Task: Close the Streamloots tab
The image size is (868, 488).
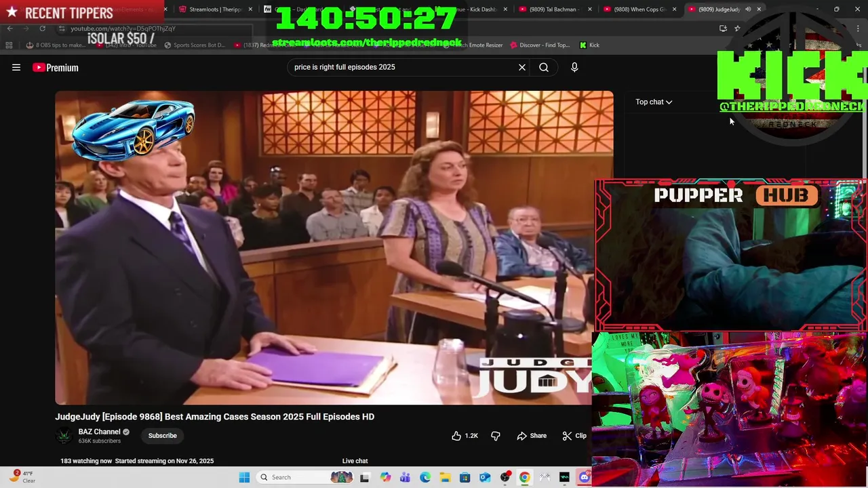Action: pyautogui.click(x=251, y=9)
